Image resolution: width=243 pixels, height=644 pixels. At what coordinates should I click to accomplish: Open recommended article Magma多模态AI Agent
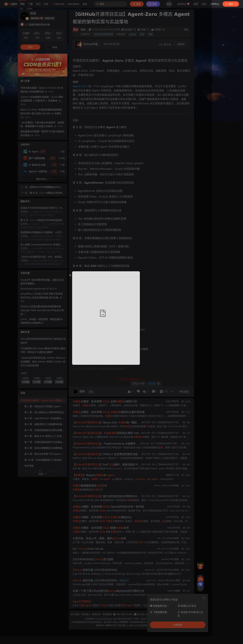[94, 475]
